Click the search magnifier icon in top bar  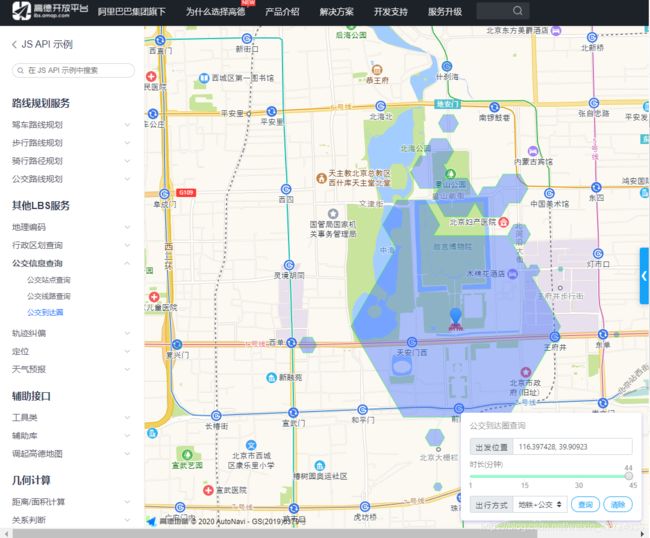coord(517,10)
